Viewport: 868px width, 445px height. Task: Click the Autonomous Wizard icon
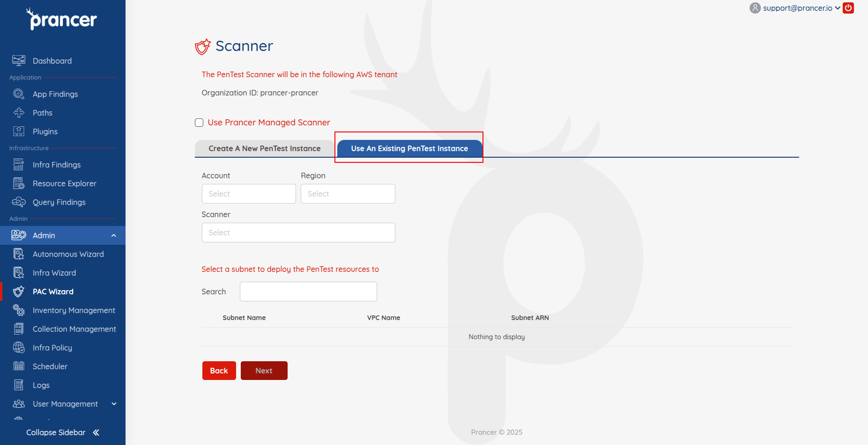[x=19, y=254]
